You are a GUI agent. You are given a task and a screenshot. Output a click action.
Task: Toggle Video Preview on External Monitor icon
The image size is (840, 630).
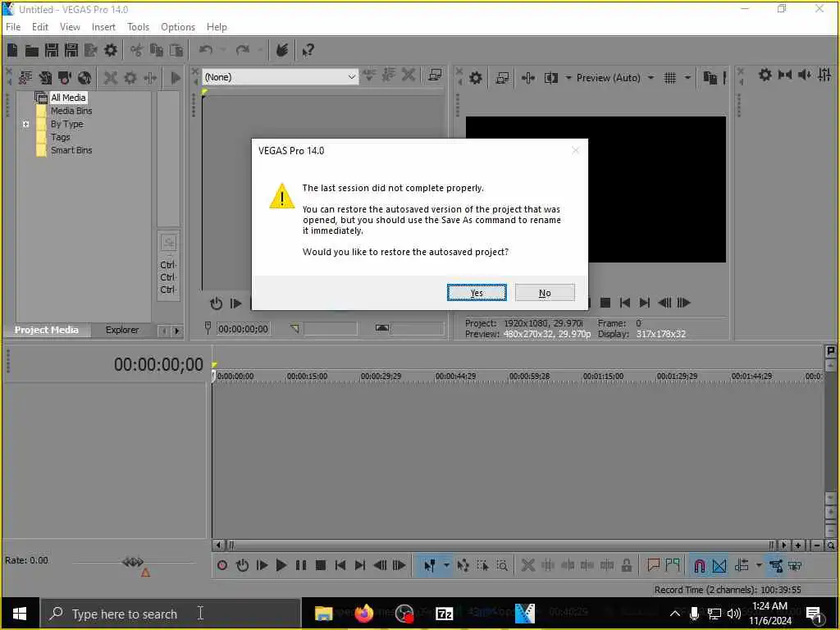click(x=502, y=78)
